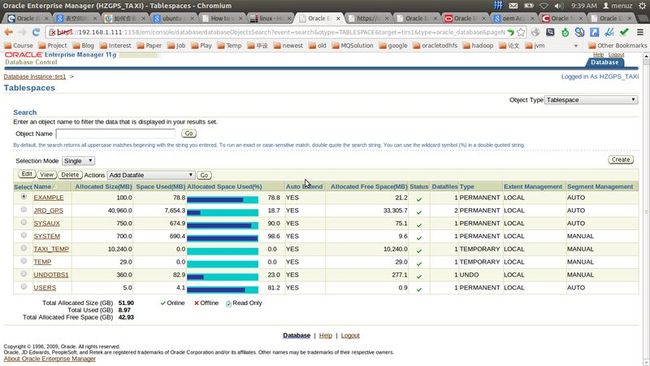Image resolution: width=650 pixels, height=366 pixels.
Task: Open the mail indicator in the top panel
Action: click(513, 6)
